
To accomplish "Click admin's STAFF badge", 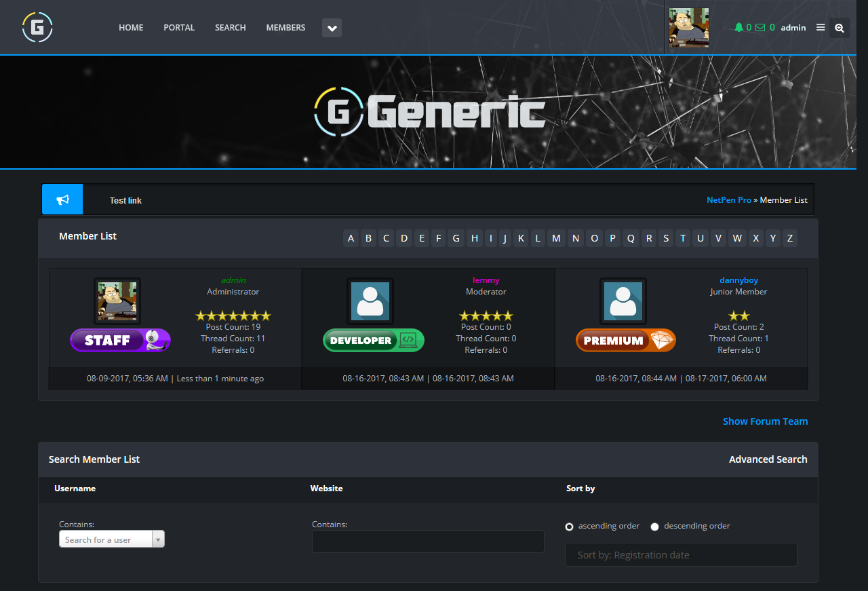I will click(120, 340).
